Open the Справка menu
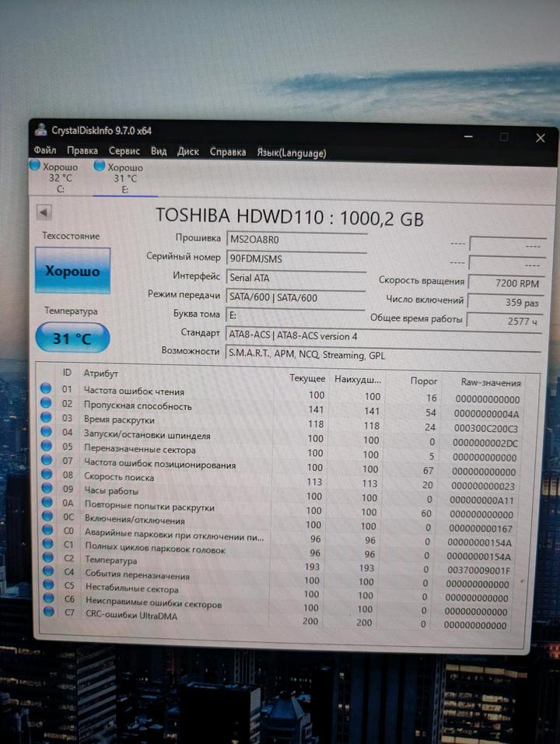The height and width of the screenshot is (744, 560). click(228, 153)
